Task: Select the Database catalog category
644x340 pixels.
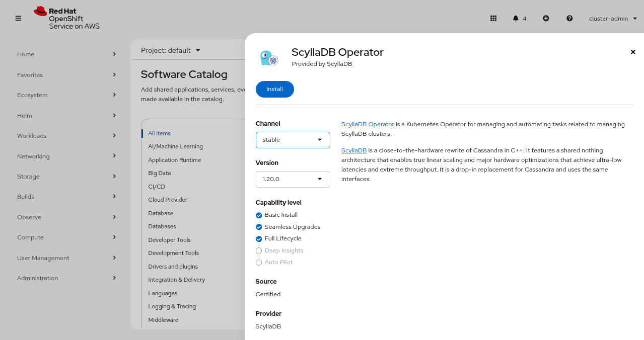Action: coord(161,213)
